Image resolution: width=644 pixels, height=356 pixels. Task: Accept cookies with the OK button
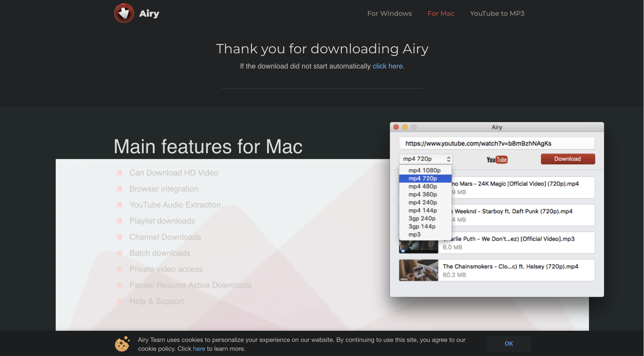[509, 344]
